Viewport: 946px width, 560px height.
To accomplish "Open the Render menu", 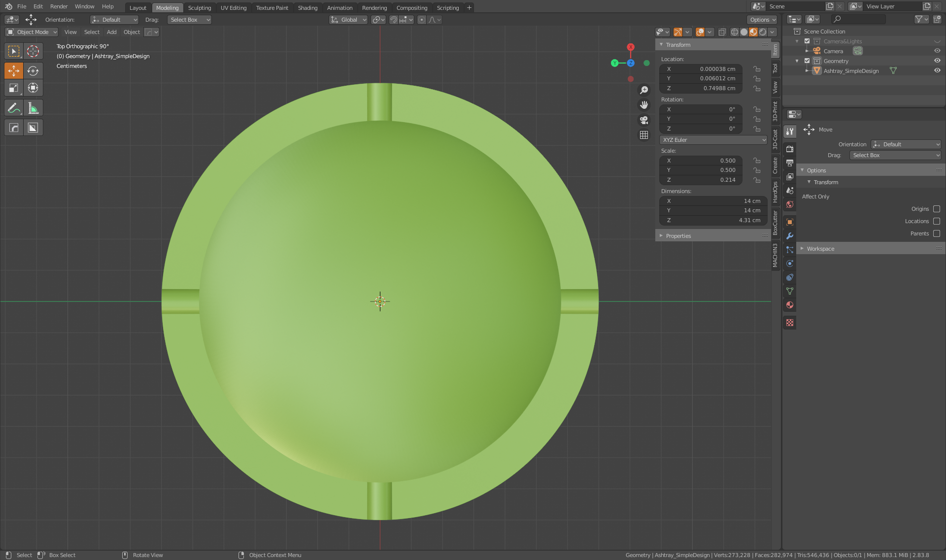I will coord(59,6).
